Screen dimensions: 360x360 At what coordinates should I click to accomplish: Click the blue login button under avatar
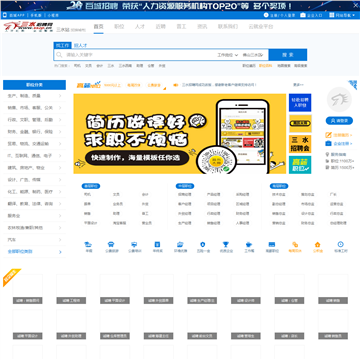(339, 121)
